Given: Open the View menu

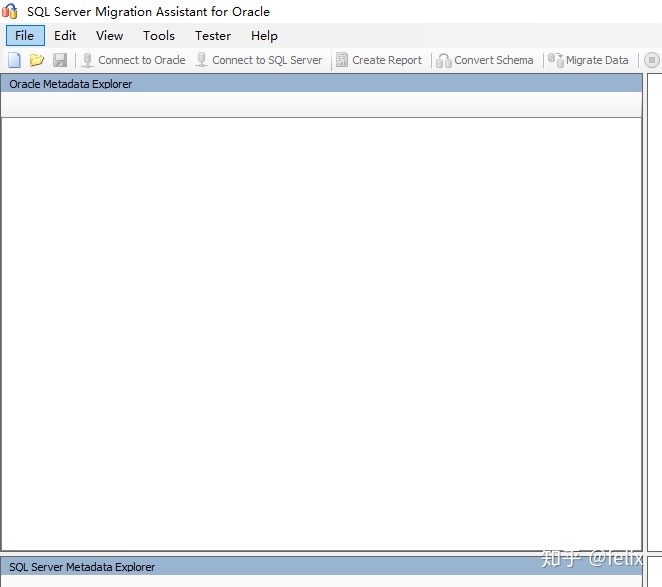Looking at the screenshot, I should pos(109,35).
